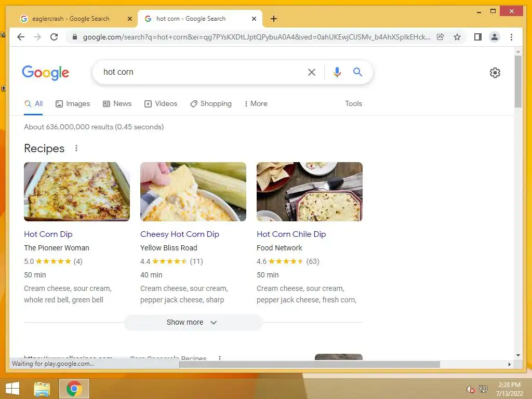532x399 pixels.
Task: Reload the page with the refresh icon
Action: (x=54, y=37)
